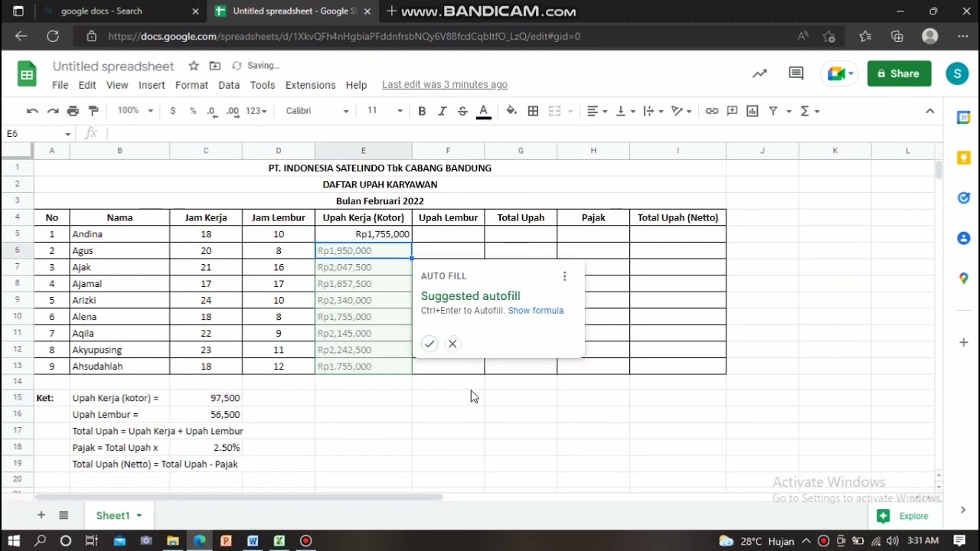Open the fill color picker
980x551 pixels.
(x=511, y=111)
